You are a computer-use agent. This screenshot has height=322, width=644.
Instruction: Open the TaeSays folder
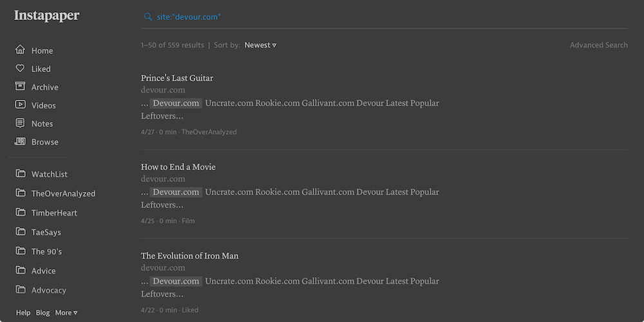[46, 232]
